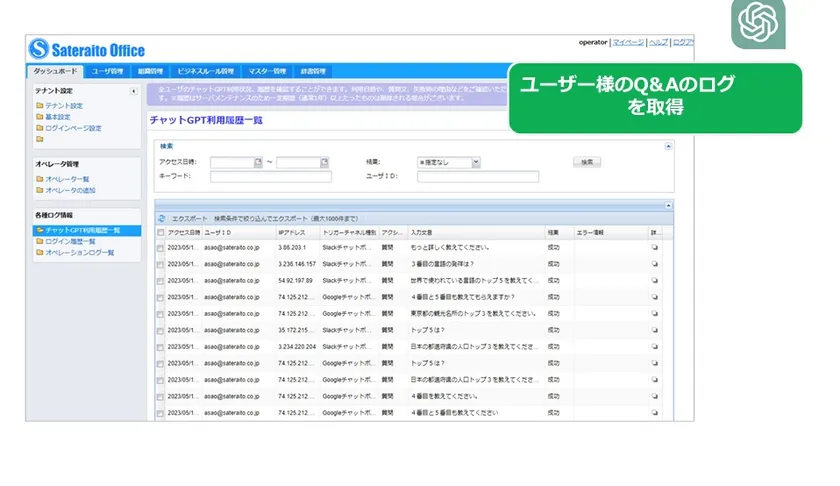The height and width of the screenshot is (486, 840).
Task: Switch to the マスター管理 tab
Action: [x=267, y=72]
